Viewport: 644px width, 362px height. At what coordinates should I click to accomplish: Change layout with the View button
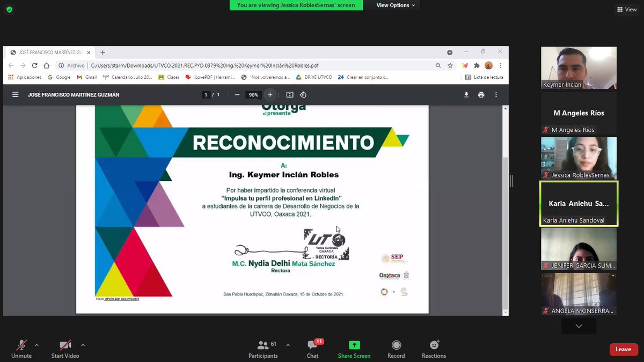[627, 9]
